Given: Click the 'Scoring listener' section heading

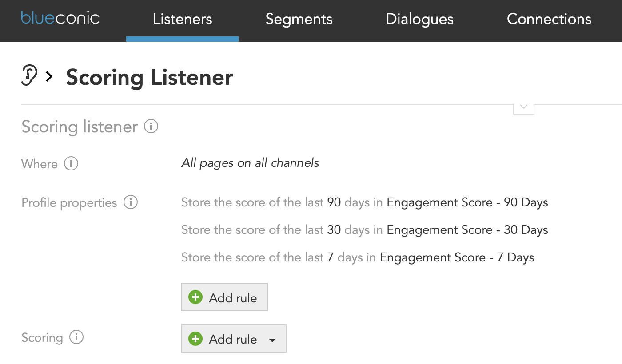Looking at the screenshot, I should tap(80, 127).
